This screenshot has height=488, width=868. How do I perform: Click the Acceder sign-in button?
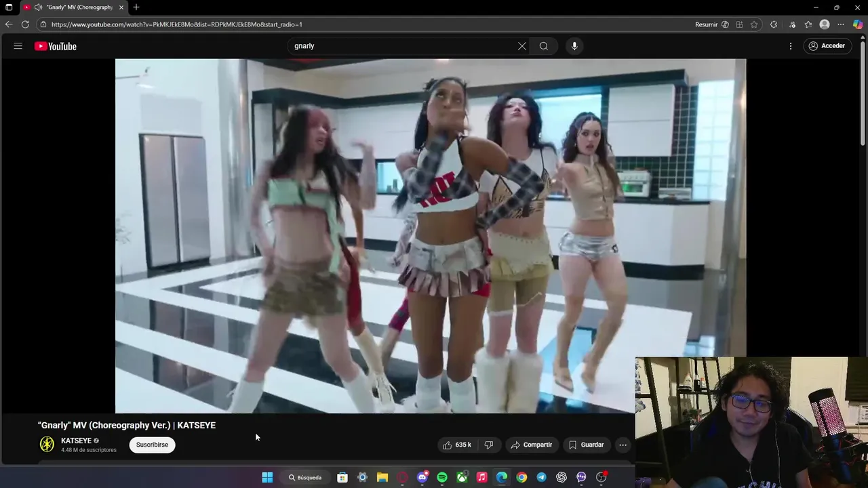pyautogui.click(x=827, y=46)
